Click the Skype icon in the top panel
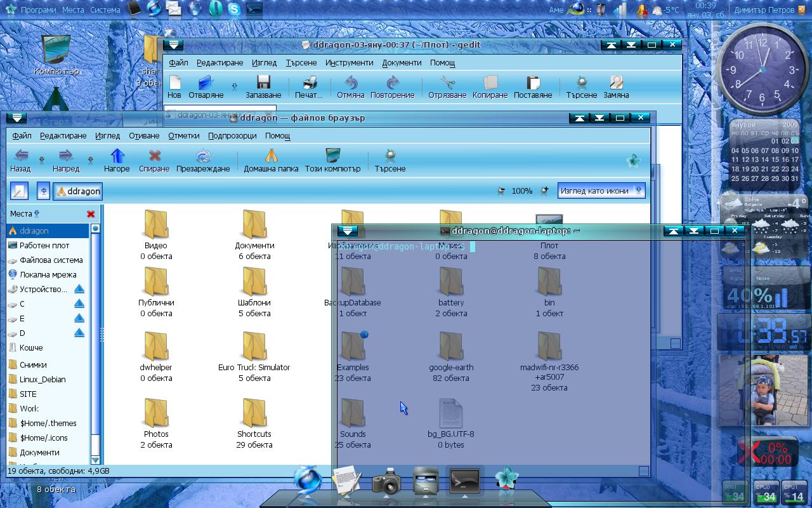812x508 pixels. [234, 9]
